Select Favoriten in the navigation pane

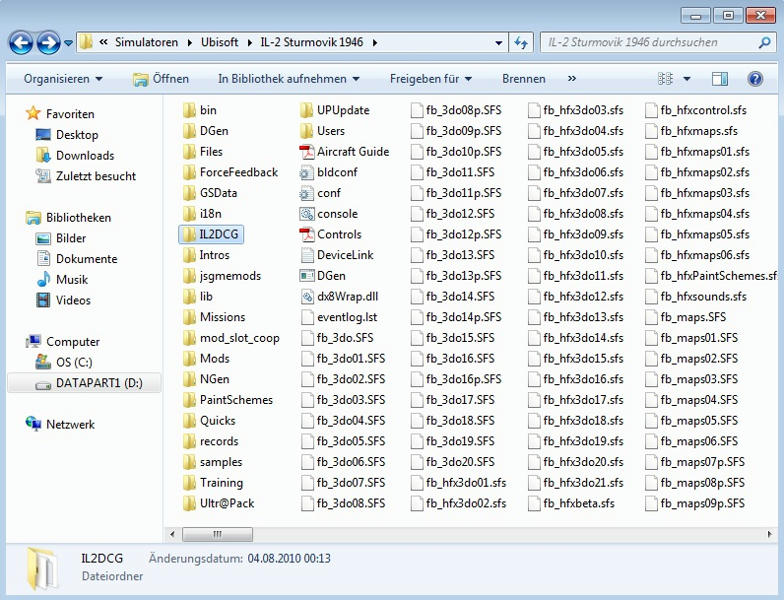pos(60,114)
